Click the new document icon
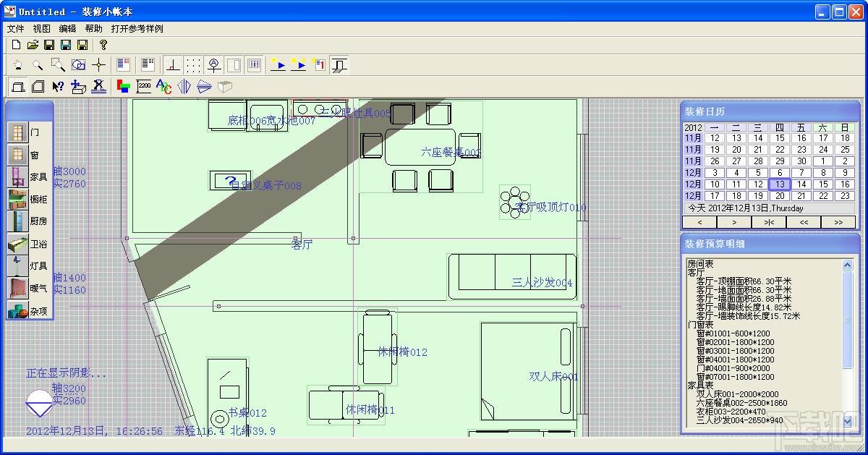The height and width of the screenshot is (455, 868). coord(17,45)
